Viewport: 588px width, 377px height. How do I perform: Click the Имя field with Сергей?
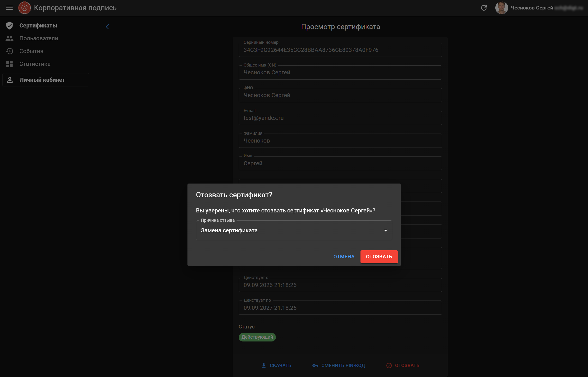pyautogui.click(x=340, y=163)
